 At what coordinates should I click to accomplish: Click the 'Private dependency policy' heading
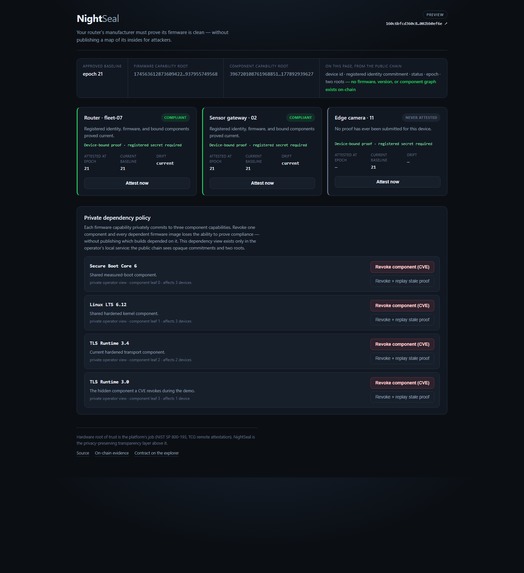[x=117, y=218]
